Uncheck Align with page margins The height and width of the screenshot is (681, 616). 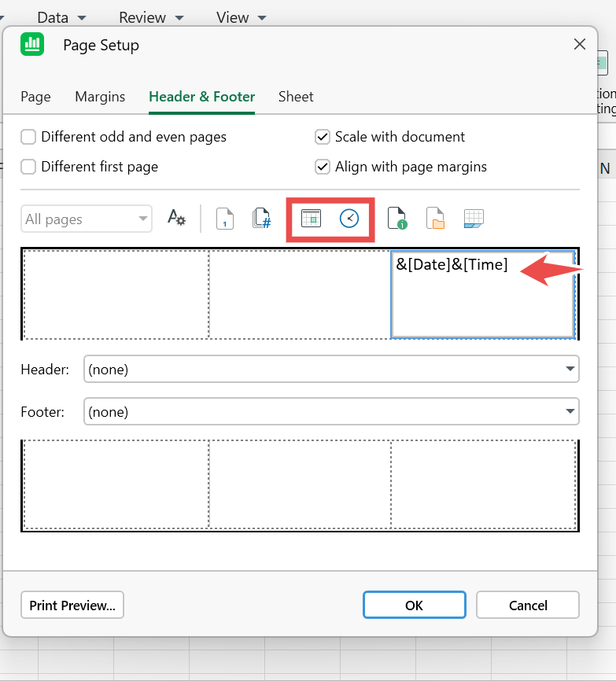pyautogui.click(x=323, y=167)
